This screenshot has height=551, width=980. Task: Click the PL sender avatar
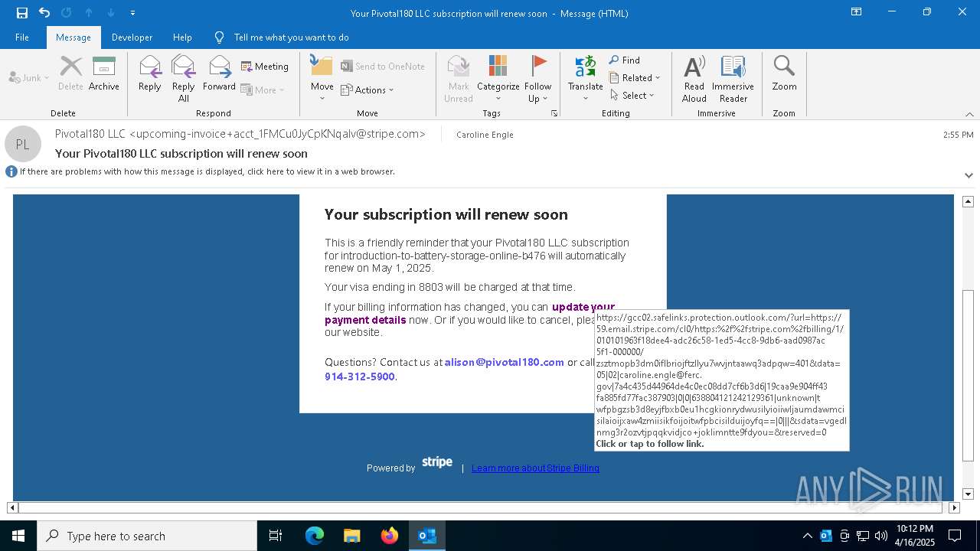coord(23,144)
